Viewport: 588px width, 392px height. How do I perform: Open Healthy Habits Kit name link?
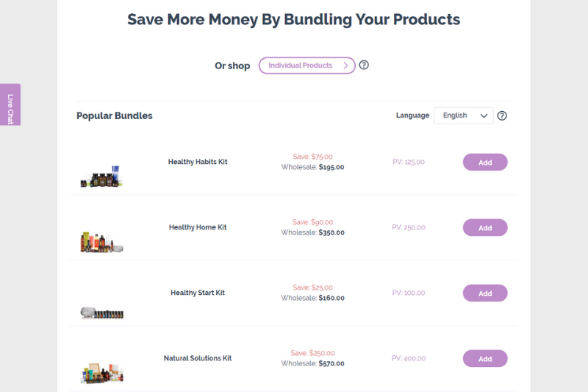click(x=198, y=162)
